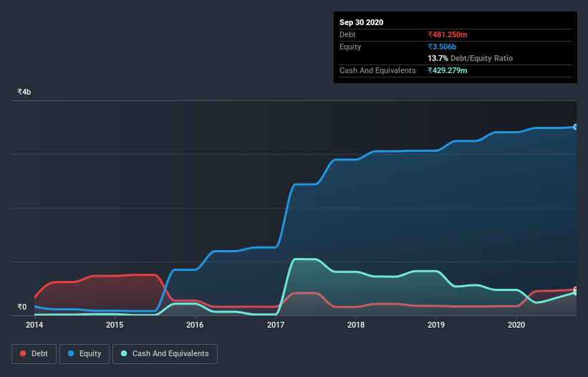Viewport: 588px width, 377px height.
Task: Click the ₹481.250m debt value
Action: click(x=448, y=34)
